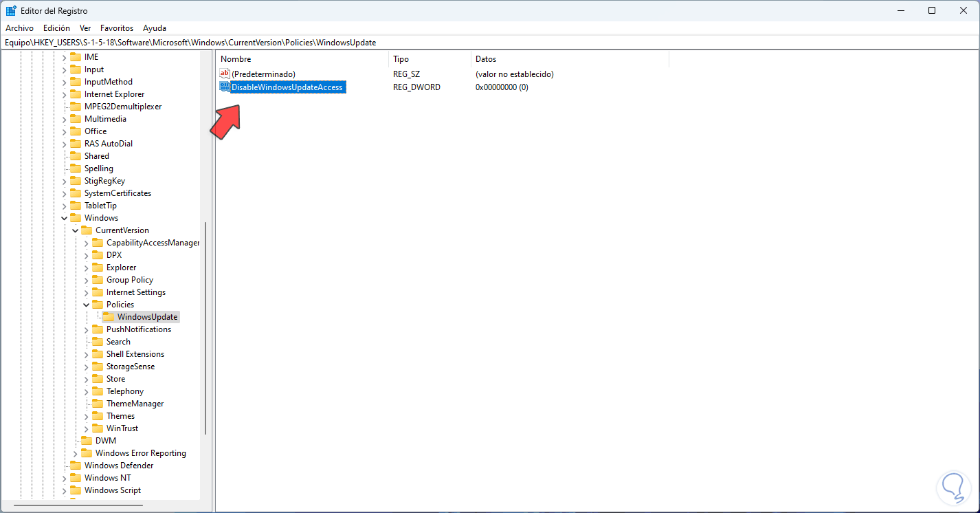Click the TabletTip folder icon
The width and height of the screenshot is (980, 513).
point(76,206)
